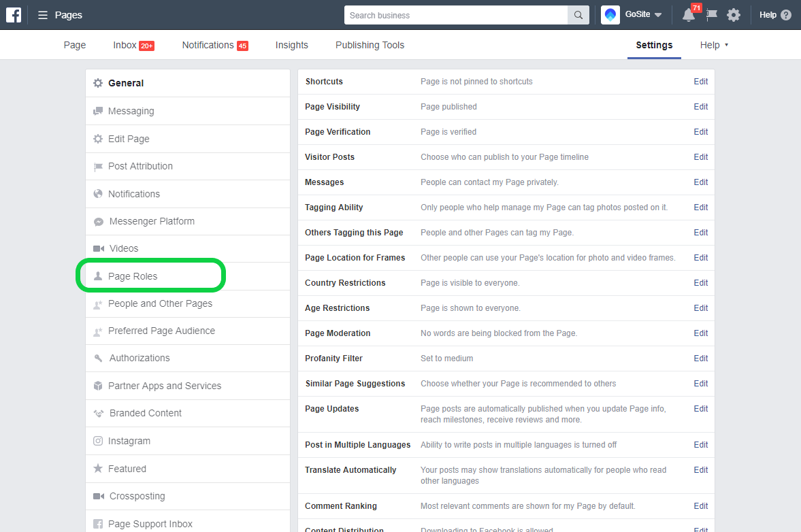Open the hamburger Pages menu icon
The image size is (801, 532).
click(43, 16)
